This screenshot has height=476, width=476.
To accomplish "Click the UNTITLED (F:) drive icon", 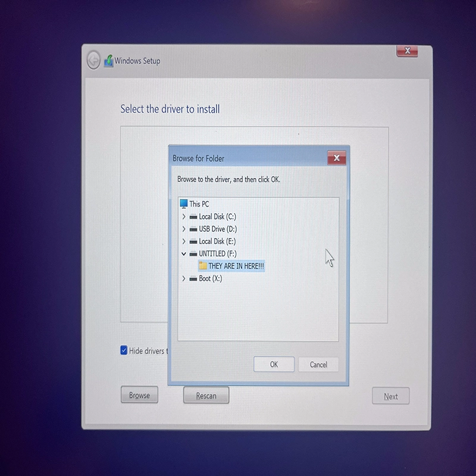I will [x=193, y=254].
